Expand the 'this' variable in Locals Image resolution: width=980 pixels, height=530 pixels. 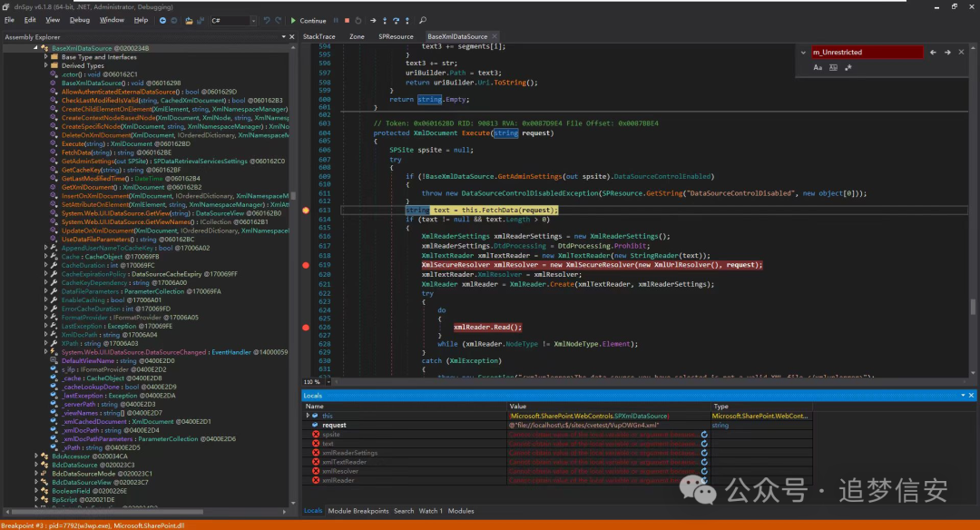pyautogui.click(x=308, y=416)
